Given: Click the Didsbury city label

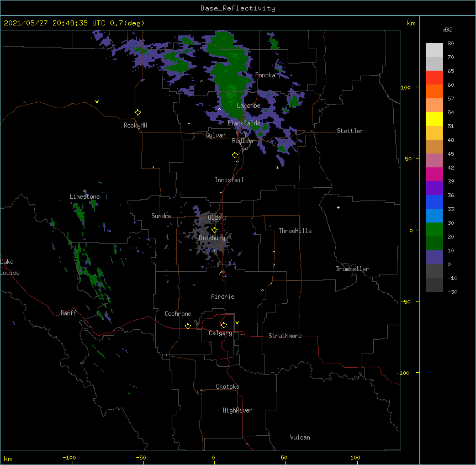Looking at the screenshot, I should point(211,238).
